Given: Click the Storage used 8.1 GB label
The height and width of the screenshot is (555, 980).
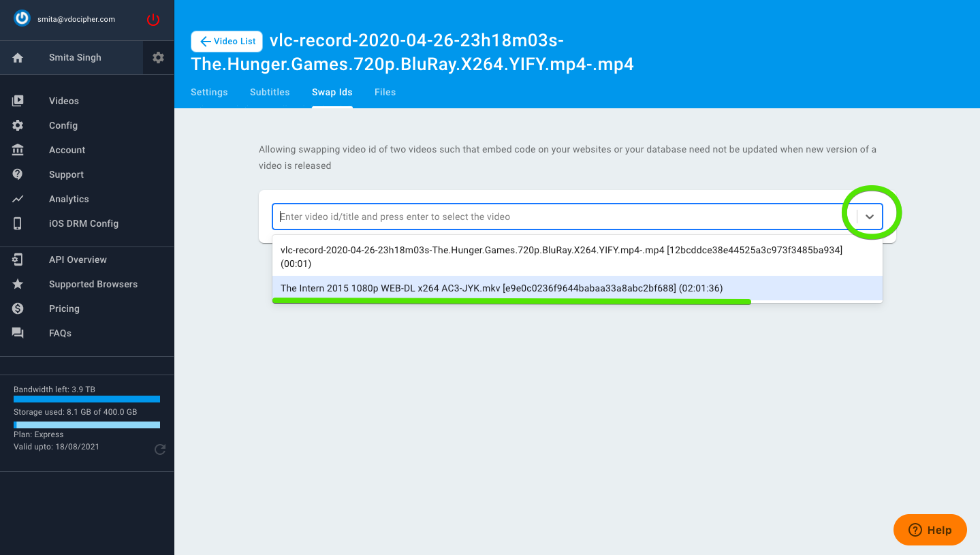Looking at the screenshot, I should click(x=75, y=412).
